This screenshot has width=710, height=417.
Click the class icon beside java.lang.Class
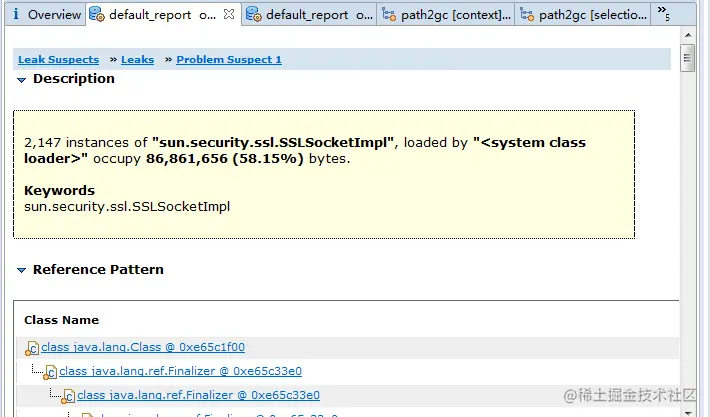(x=32, y=349)
